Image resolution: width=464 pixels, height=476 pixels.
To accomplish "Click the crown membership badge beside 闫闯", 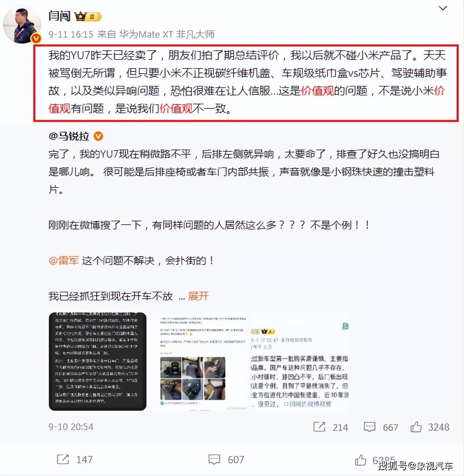I will click(x=88, y=17).
